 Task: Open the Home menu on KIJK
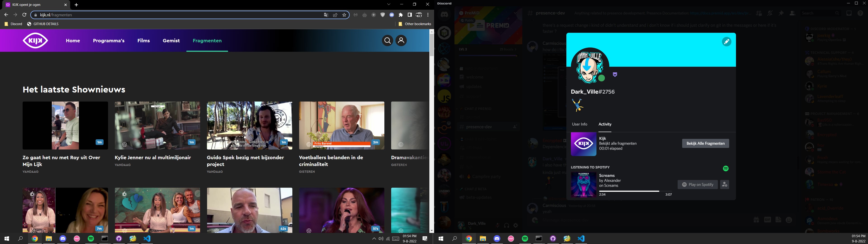pyautogui.click(x=73, y=41)
